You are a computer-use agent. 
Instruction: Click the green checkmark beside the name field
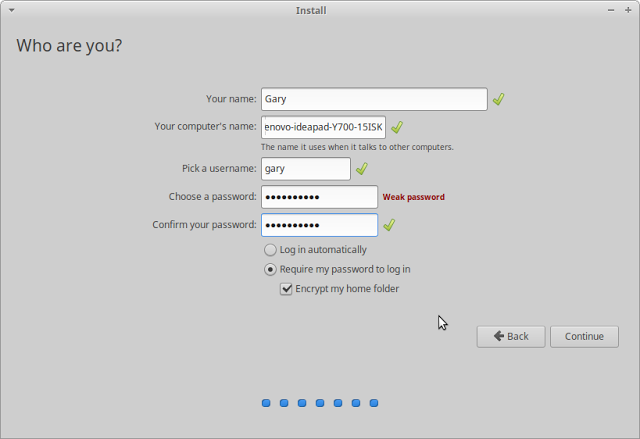(498, 99)
